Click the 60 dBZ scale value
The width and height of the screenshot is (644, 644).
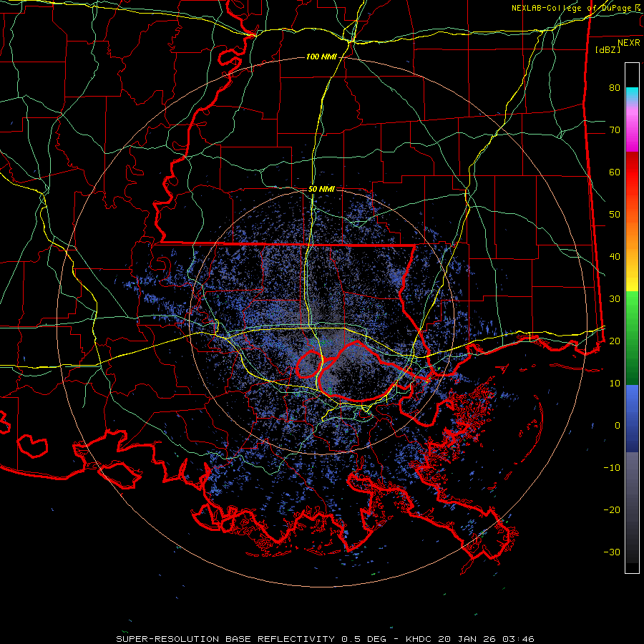[615, 172]
